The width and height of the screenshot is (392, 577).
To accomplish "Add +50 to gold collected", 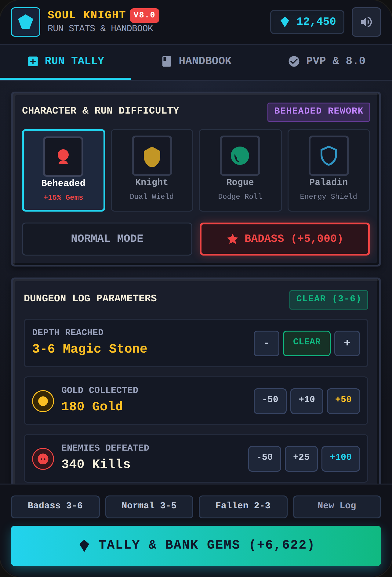I will [x=343, y=401].
